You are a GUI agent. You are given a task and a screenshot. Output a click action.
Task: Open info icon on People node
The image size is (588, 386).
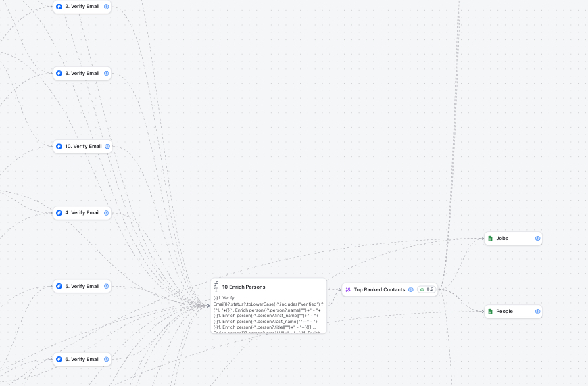pyautogui.click(x=538, y=312)
